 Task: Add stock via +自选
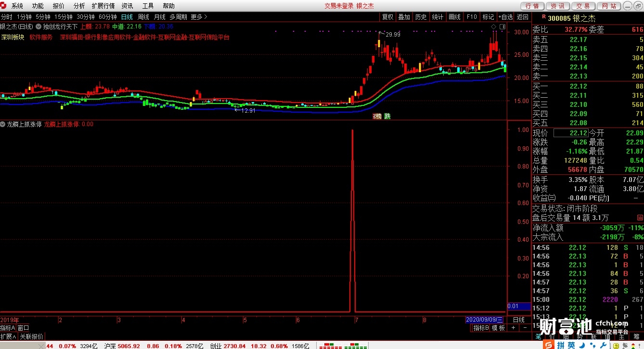[505, 17]
